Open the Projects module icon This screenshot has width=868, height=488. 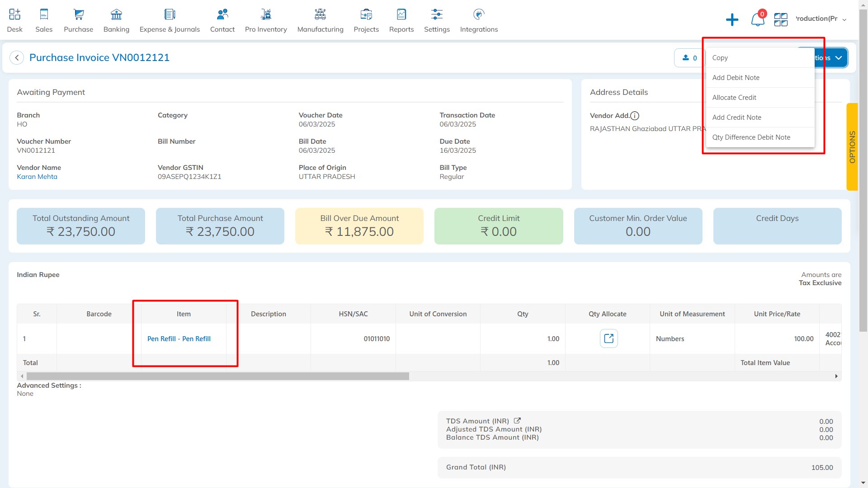tap(366, 14)
